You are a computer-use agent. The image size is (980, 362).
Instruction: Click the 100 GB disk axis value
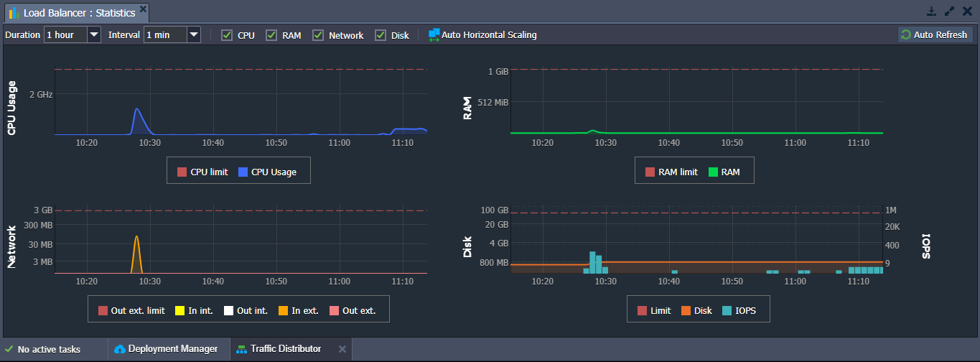(x=494, y=210)
